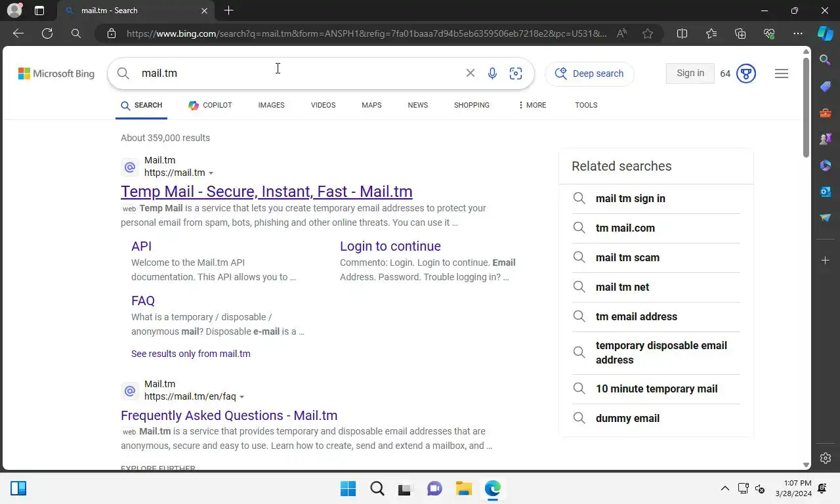Open Edge Settings and more menu

coord(798,33)
